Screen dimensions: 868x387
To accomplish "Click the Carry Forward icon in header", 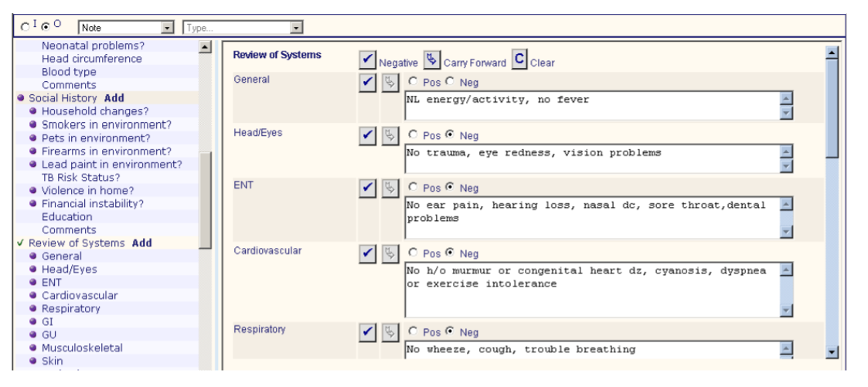I will 432,61.
